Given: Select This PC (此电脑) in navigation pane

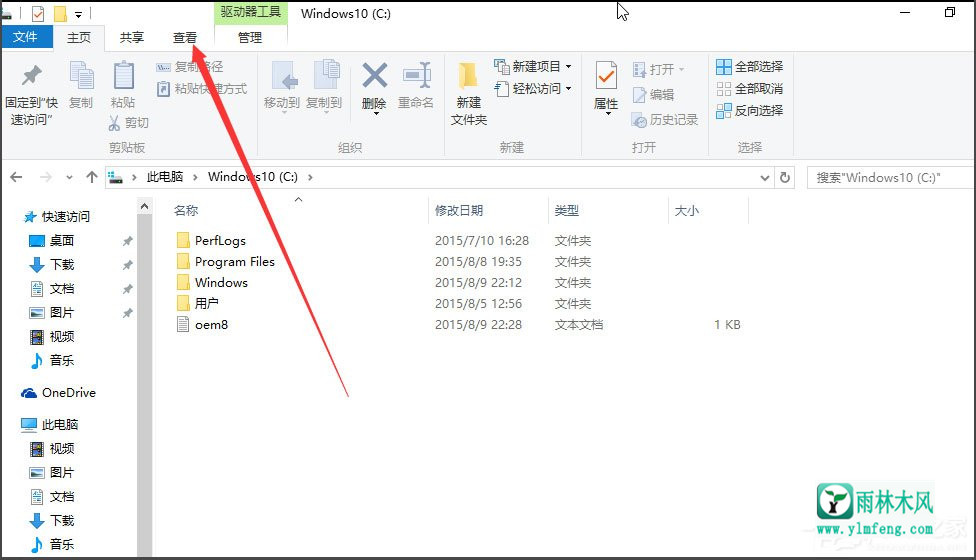Looking at the screenshot, I should [50, 425].
